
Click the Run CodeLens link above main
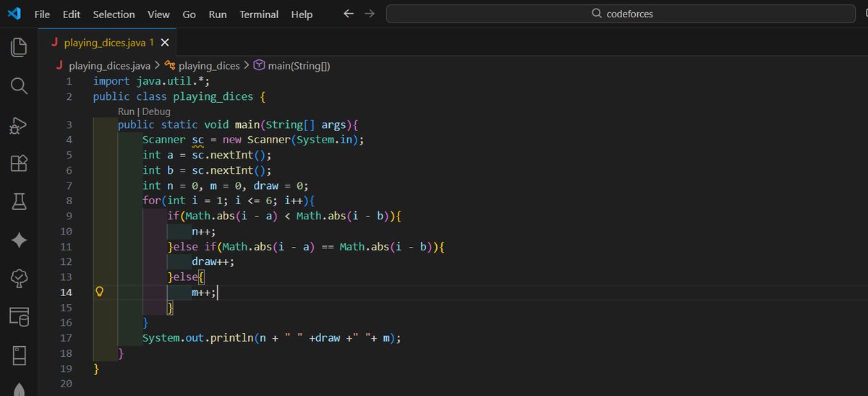click(126, 111)
